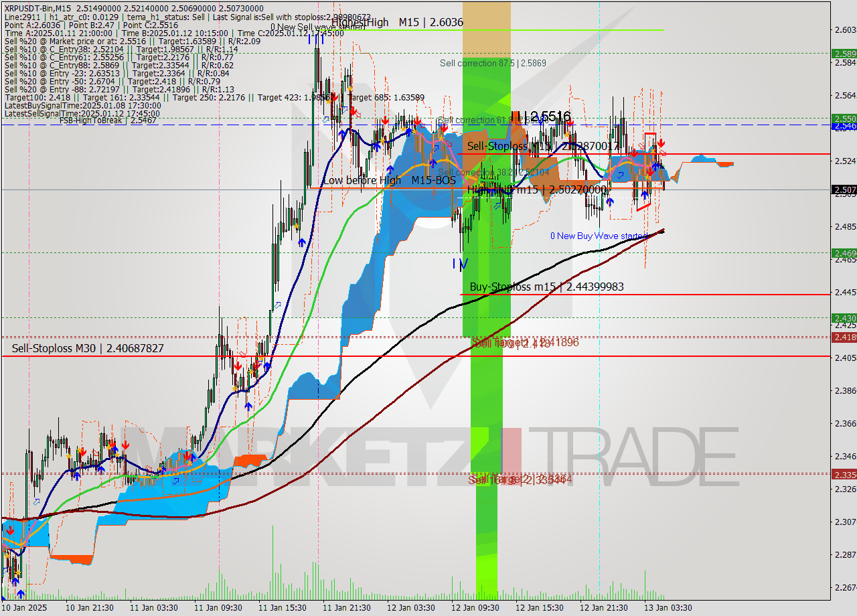The image size is (857, 616).
Task: Click the black 2.507 current price tag
Action: [x=844, y=189]
